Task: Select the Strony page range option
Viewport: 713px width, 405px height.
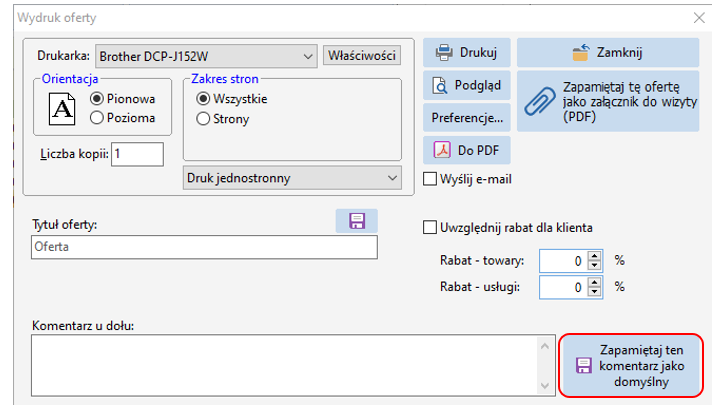Action: point(204,119)
